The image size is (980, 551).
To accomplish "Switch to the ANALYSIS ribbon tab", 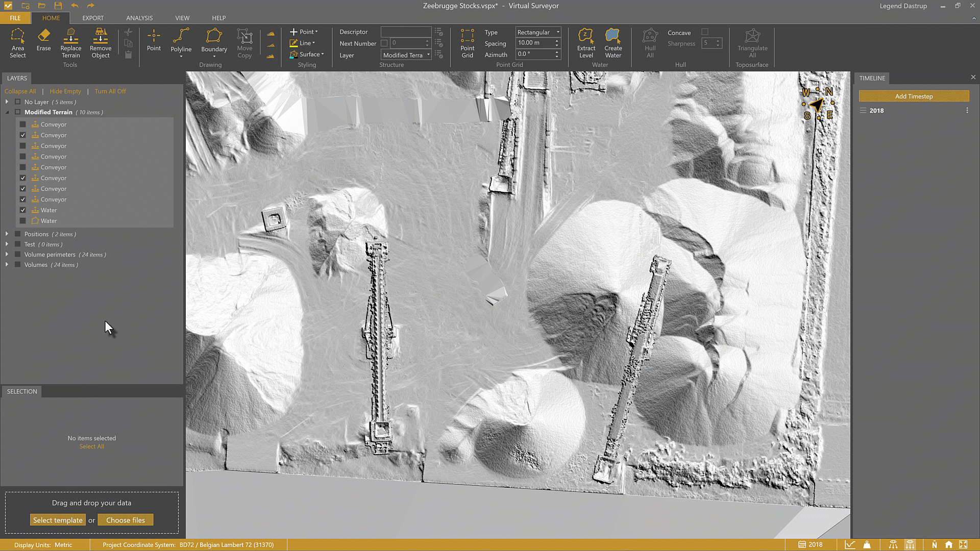I will tap(139, 18).
